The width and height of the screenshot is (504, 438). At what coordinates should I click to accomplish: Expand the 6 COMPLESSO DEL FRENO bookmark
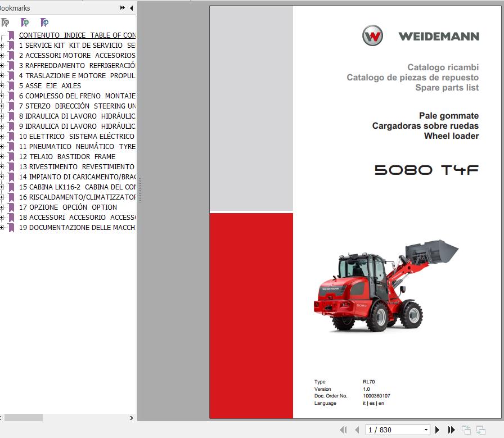2,96
